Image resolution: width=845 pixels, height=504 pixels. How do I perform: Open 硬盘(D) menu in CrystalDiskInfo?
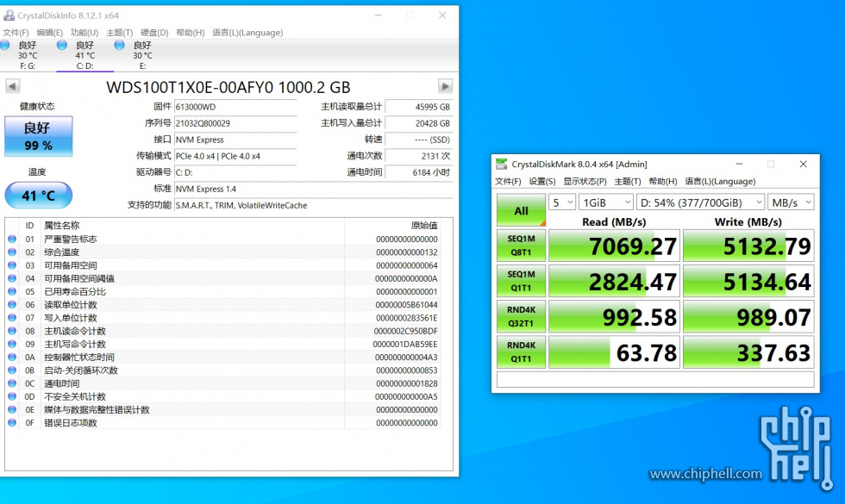point(154,33)
